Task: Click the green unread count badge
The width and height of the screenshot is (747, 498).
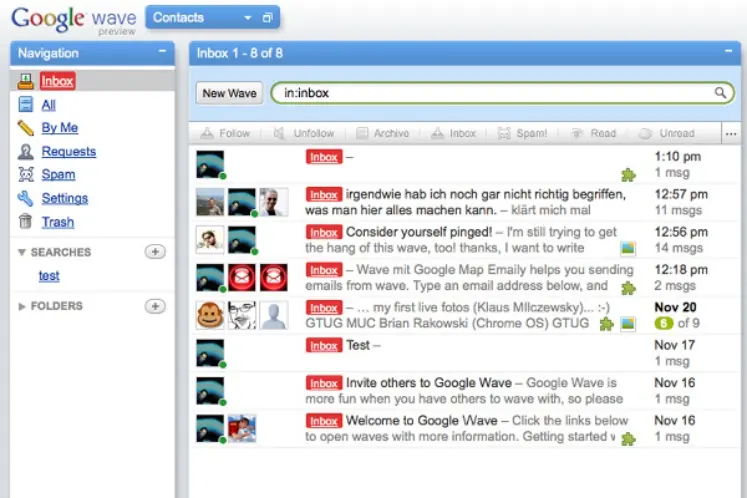Action: point(664,324)
